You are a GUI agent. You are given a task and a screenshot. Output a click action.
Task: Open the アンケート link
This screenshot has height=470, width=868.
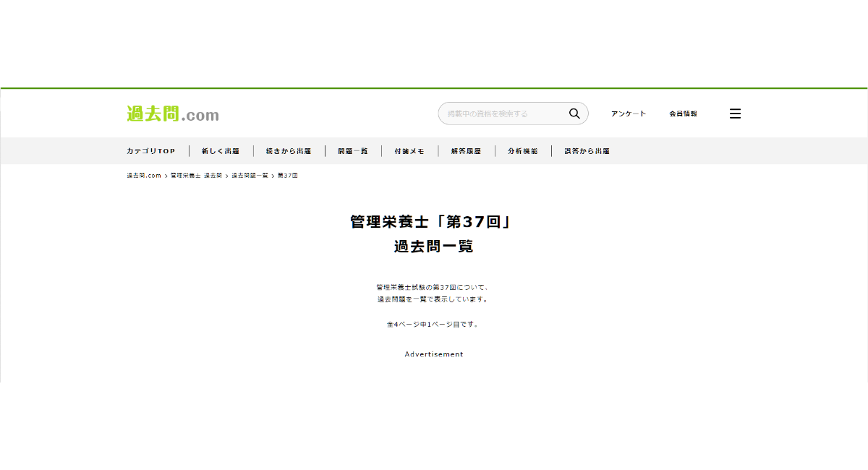(x=628, y=114)
